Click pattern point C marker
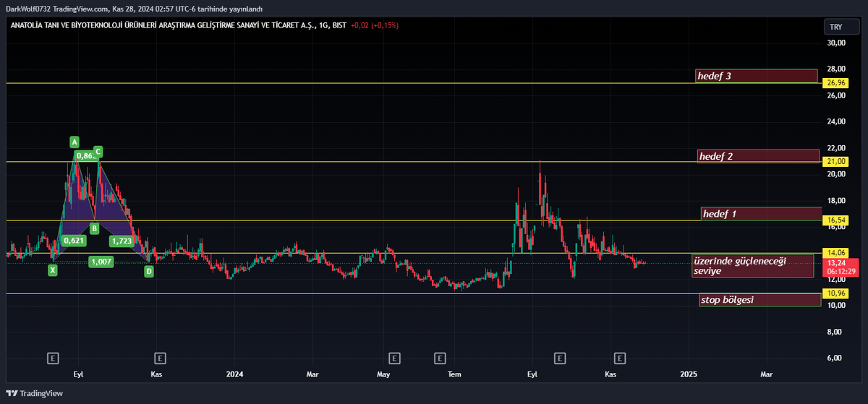The image size is (868, 404). (x=98, y=152)
